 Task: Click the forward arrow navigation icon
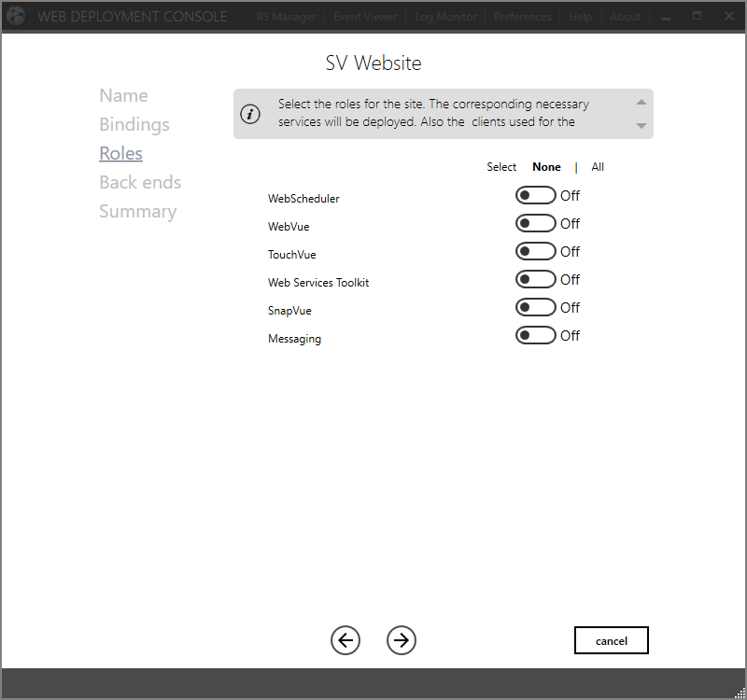[x=402, y=640]
